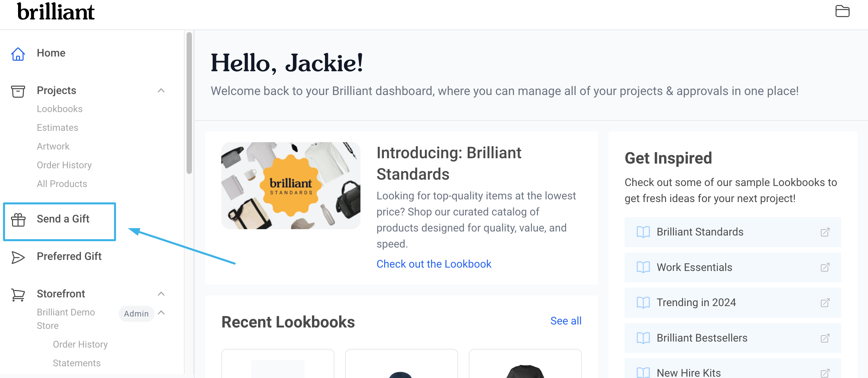Open the folder icon in top-right header

[x=842, y=11]
